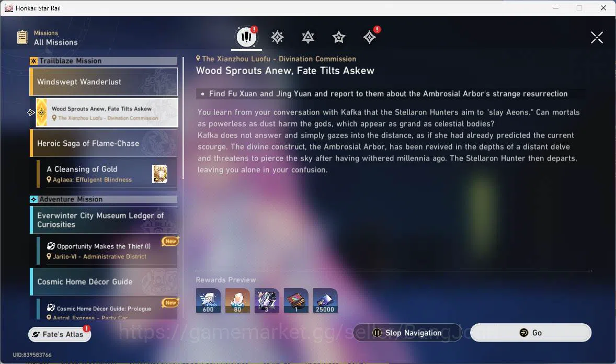
Task: Click the pause icon inside Stop Navigation
Action: click(x=377, y=333)
